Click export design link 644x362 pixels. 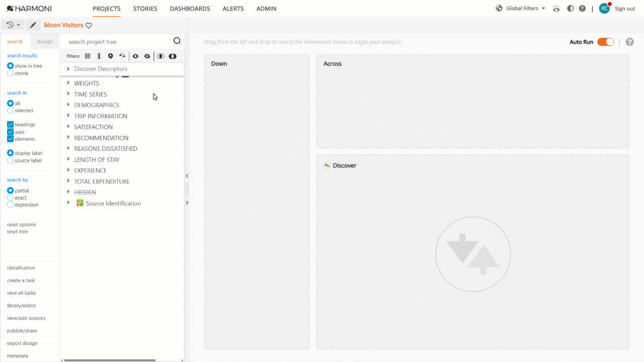22,343
